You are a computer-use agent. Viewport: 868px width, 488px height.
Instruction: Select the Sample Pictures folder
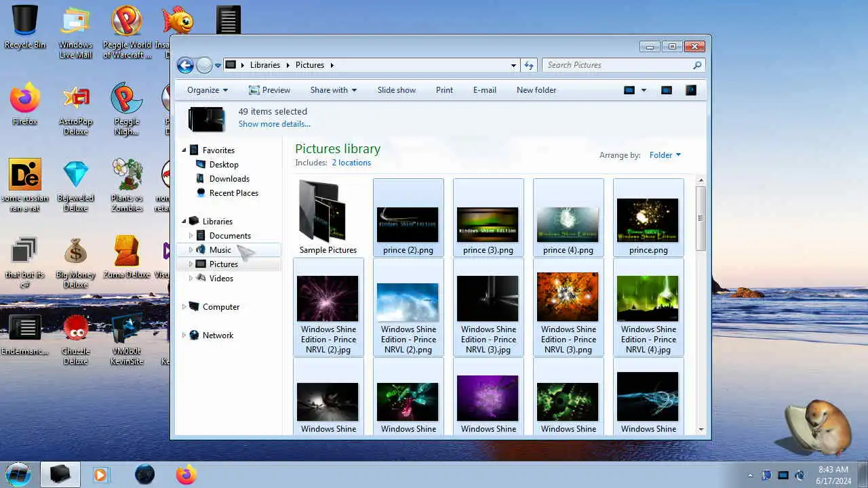328,217
